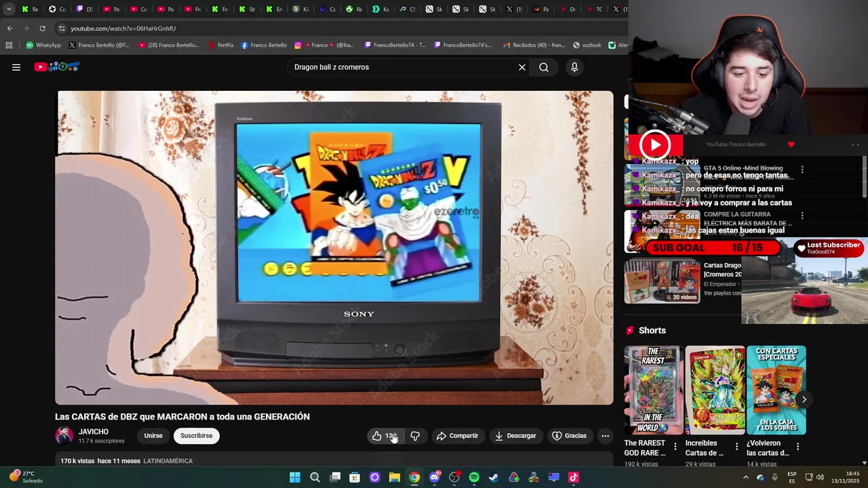Reload the page with the refresh icon
This screenshot has height=488, width=868.
tap(42, 28)
